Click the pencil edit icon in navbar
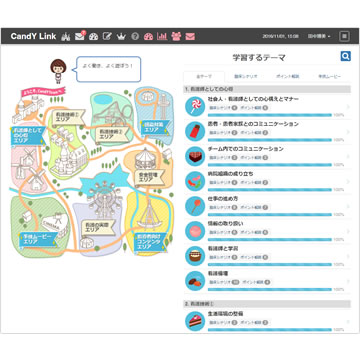Viewport: 360px width, 360px height. [107, 36]
